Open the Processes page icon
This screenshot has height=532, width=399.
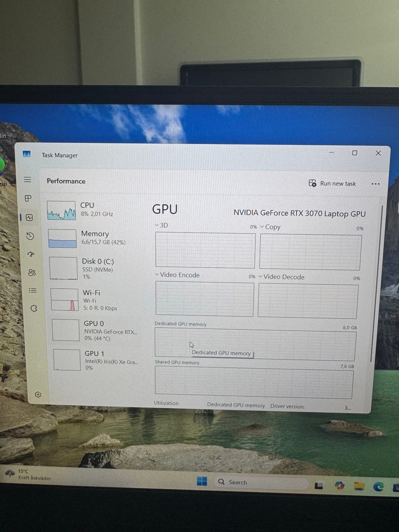coord(28,198)
